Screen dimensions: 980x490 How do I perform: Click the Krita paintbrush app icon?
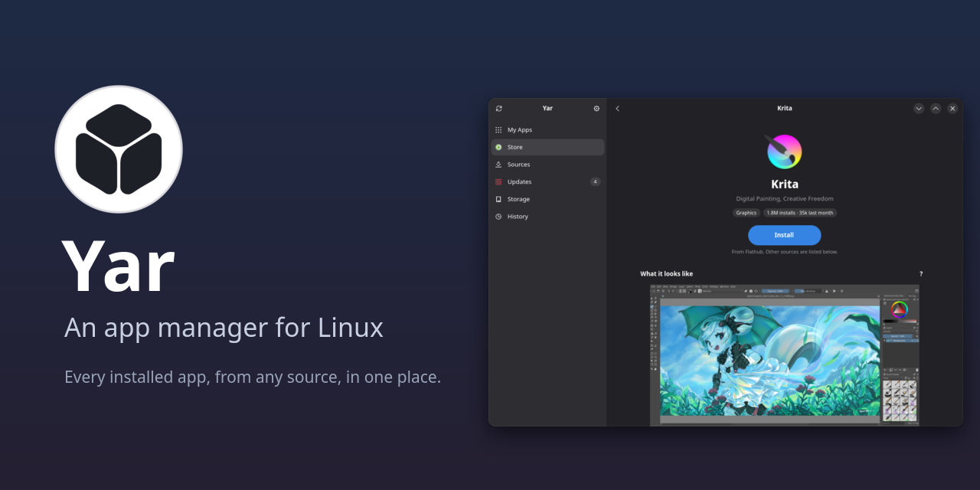click(784, 151)
